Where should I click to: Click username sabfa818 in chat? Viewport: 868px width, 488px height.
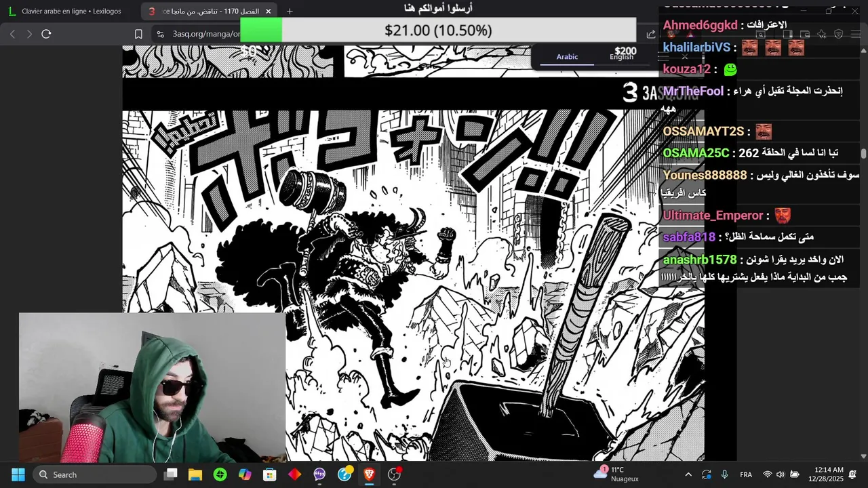689,237
